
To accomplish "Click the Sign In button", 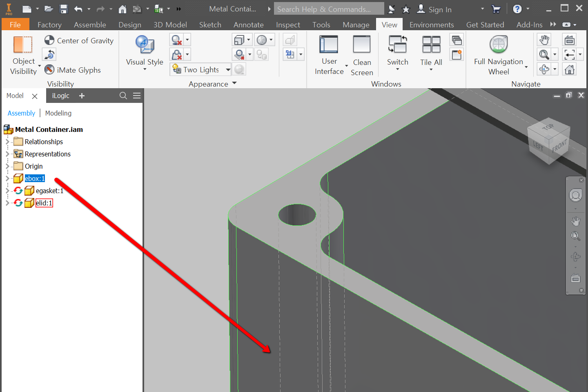I will tap(434, 9).
